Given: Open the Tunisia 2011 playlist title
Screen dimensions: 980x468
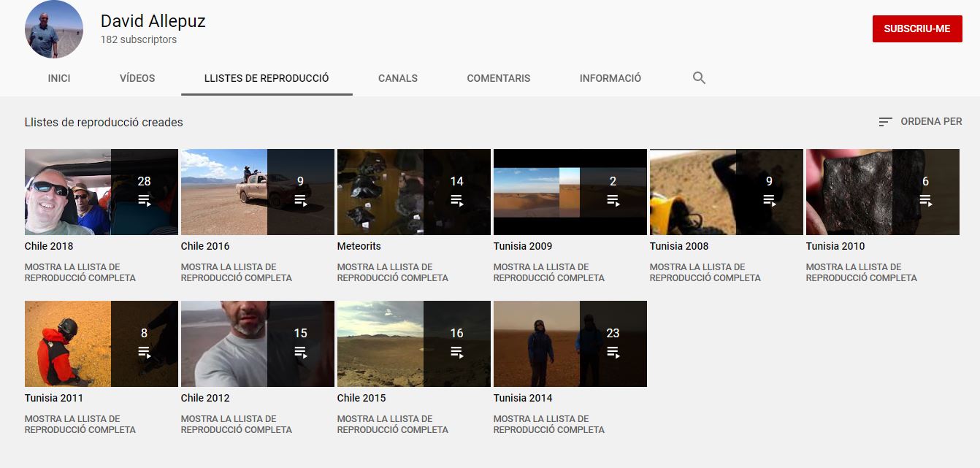Looking at the screenshot, I should [x=54, y=398].
